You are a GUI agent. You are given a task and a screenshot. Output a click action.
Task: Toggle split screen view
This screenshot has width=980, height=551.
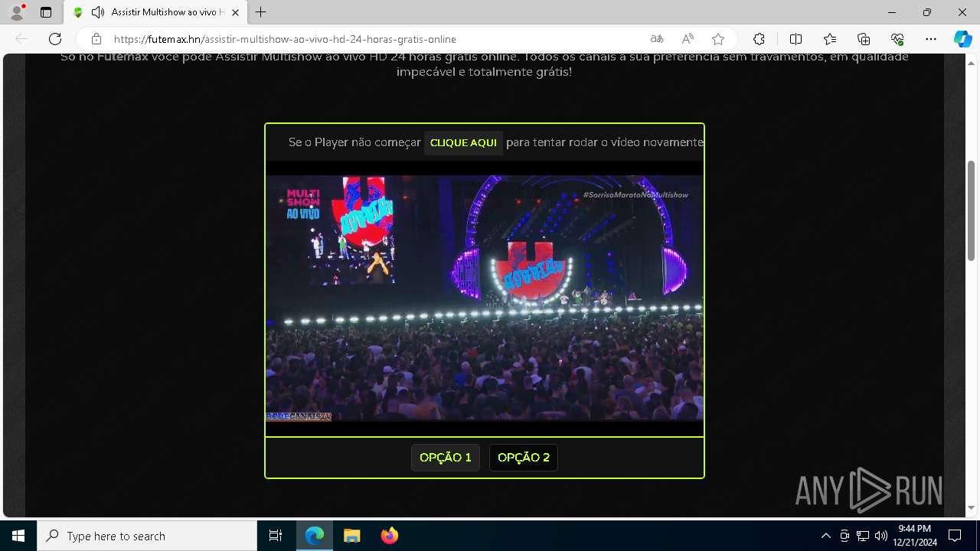(795, 39)
